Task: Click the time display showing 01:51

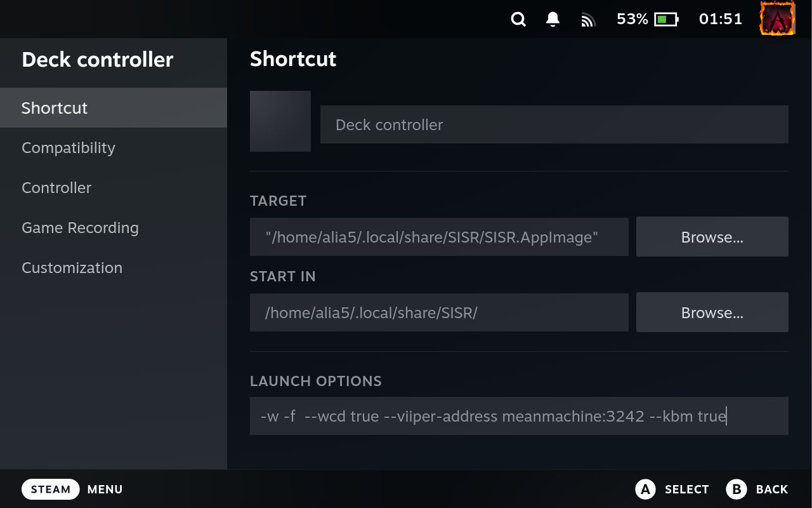Action: pos(721,19)
